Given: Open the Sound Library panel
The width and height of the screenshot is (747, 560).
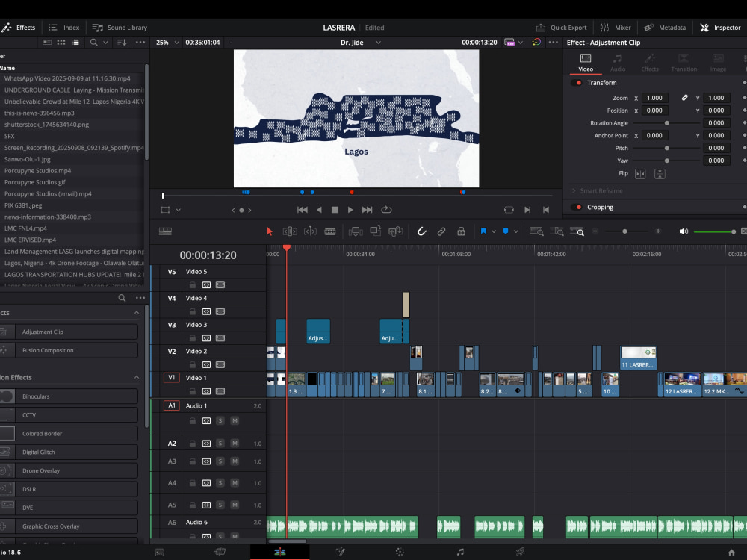Looking at the screenshot, I should pyautogui.click(x=120, y=28).
